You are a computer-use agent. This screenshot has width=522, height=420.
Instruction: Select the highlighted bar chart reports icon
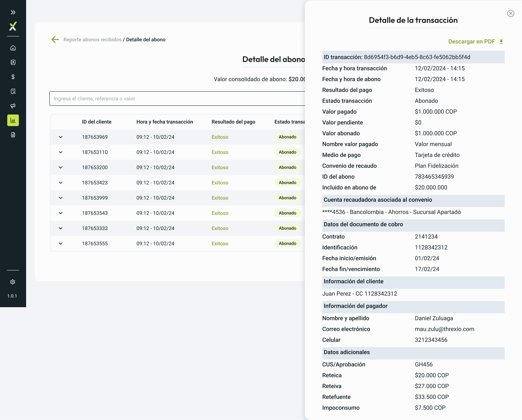point(13,120)
